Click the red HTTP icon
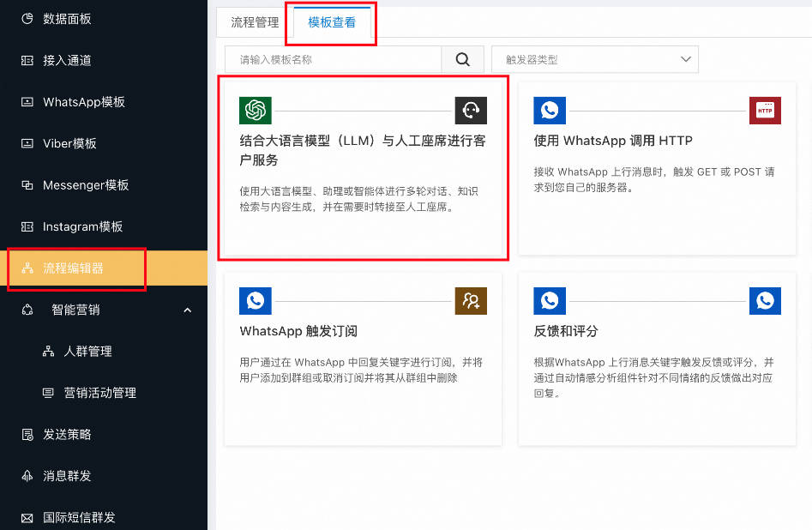 point(765,111)
